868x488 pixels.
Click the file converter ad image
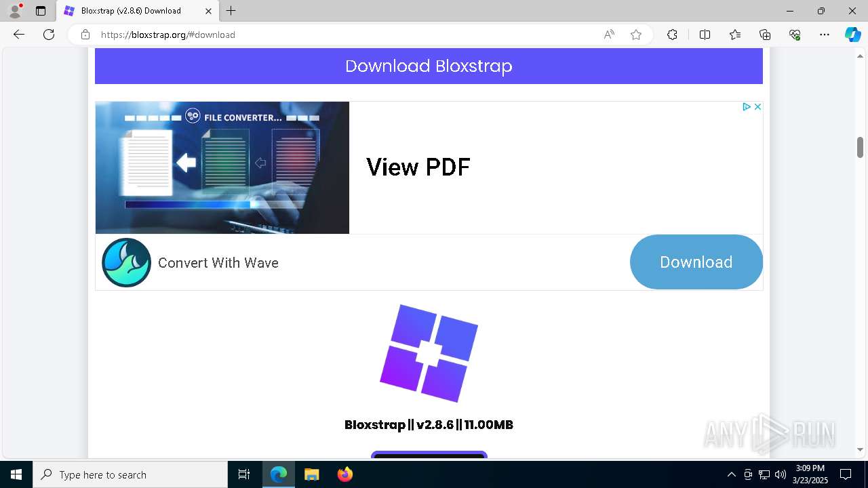pyautogui.click(x=222, y=167)
